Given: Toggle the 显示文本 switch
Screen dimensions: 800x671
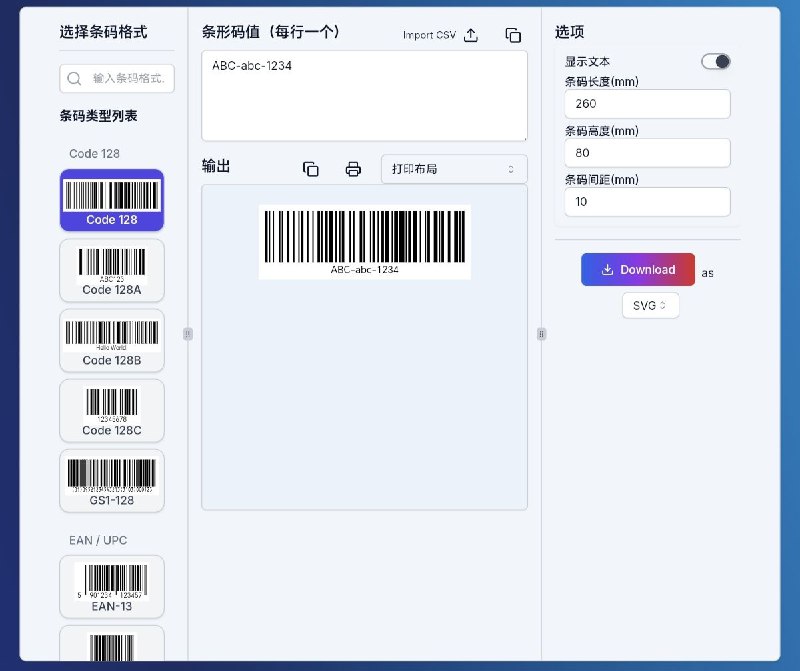Looking at the screenshot, I should click(715, 62).
